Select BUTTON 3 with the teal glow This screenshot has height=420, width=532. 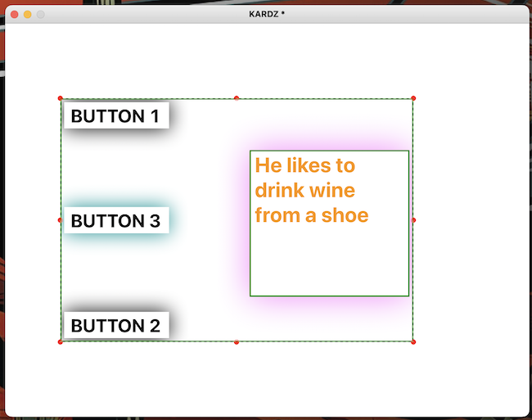click(x=115, y=221)
